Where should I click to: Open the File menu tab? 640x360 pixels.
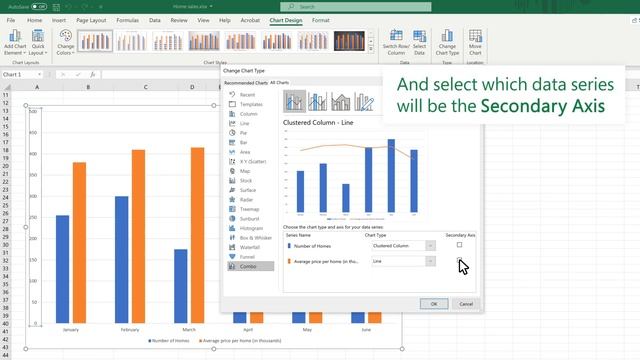[11, 20]
